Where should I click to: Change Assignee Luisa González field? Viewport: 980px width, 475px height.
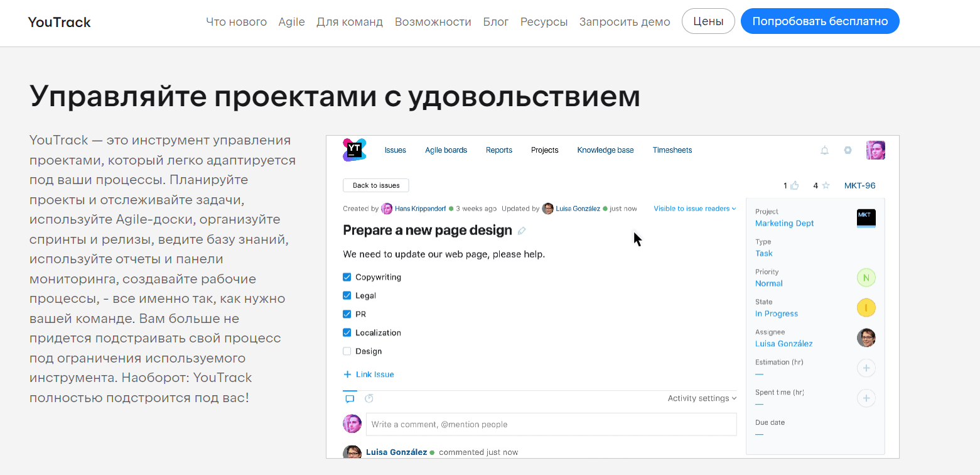click(784, 344)
